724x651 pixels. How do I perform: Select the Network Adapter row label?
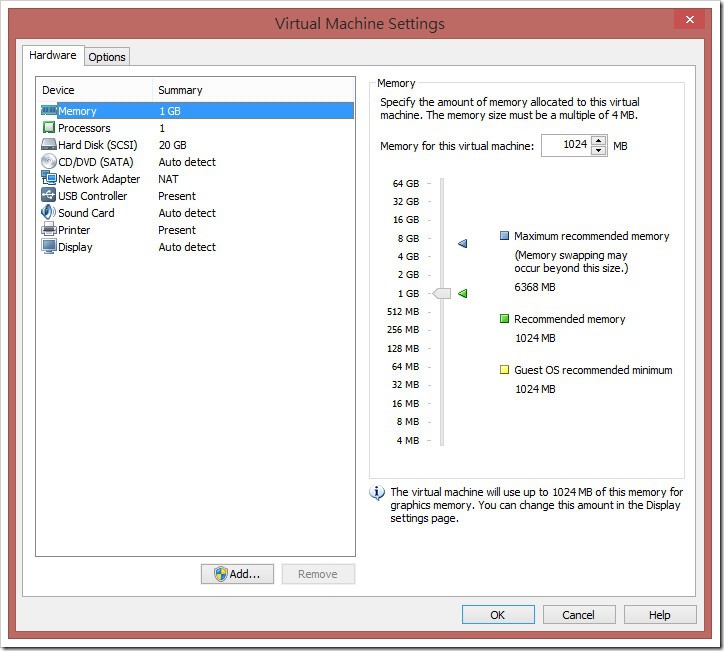point(99,179)
